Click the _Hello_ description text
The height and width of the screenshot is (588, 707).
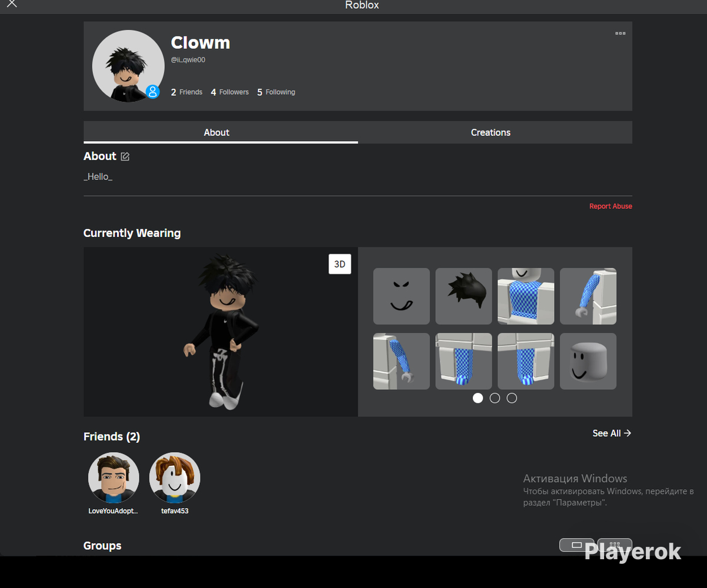tap(98, 176)
